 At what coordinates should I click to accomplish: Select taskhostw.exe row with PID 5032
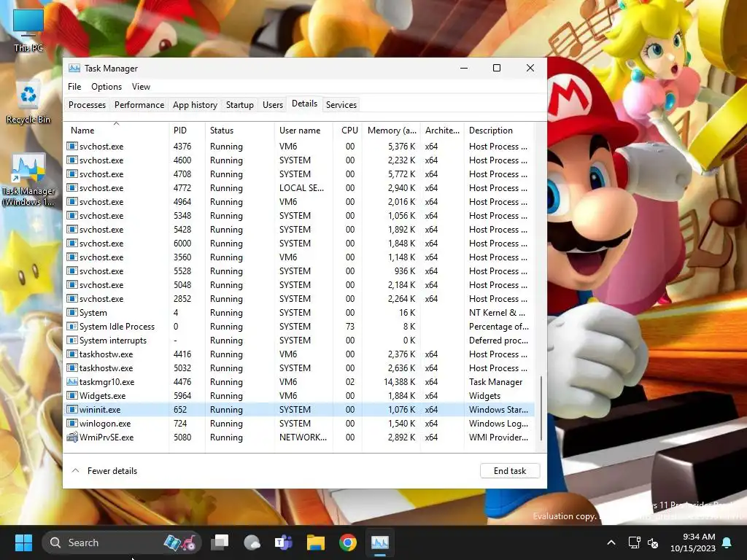point(300,368)
